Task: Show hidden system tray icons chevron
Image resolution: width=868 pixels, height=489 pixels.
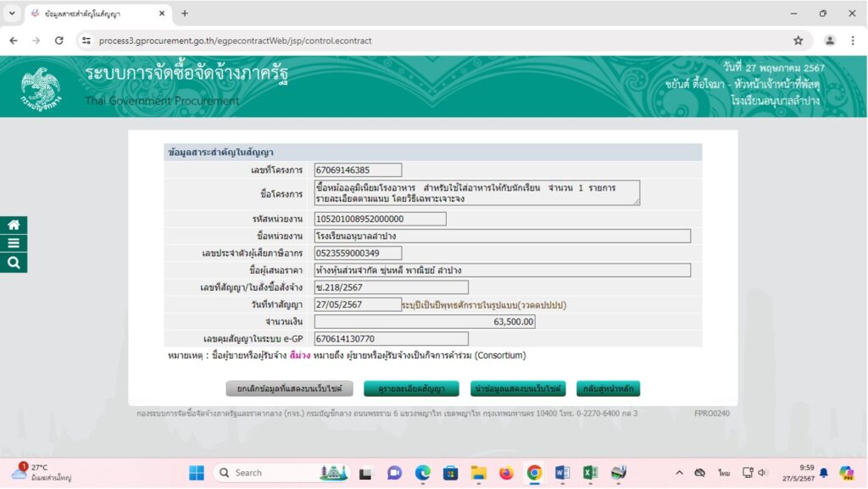Action: click(679, 473)
